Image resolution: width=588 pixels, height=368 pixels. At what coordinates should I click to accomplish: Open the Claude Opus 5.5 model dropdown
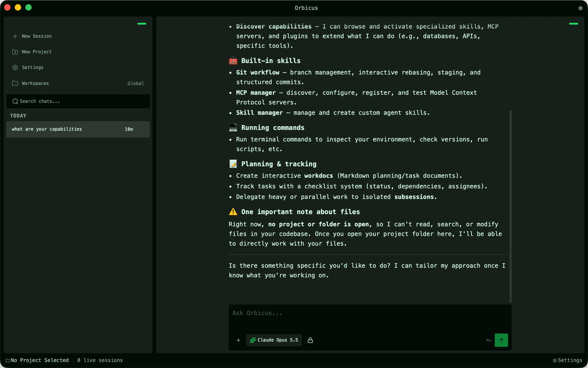click(x=274, y=340)
